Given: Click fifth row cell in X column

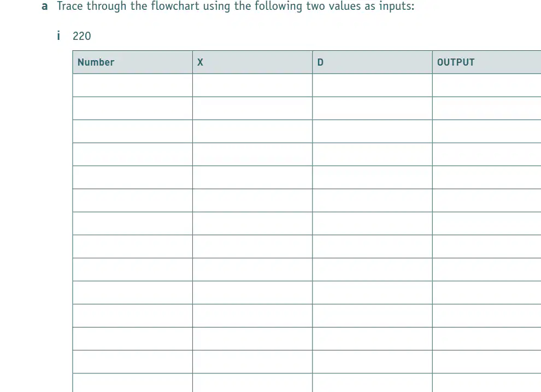Looking at the screenshot, I should click(x=252, y=177).
